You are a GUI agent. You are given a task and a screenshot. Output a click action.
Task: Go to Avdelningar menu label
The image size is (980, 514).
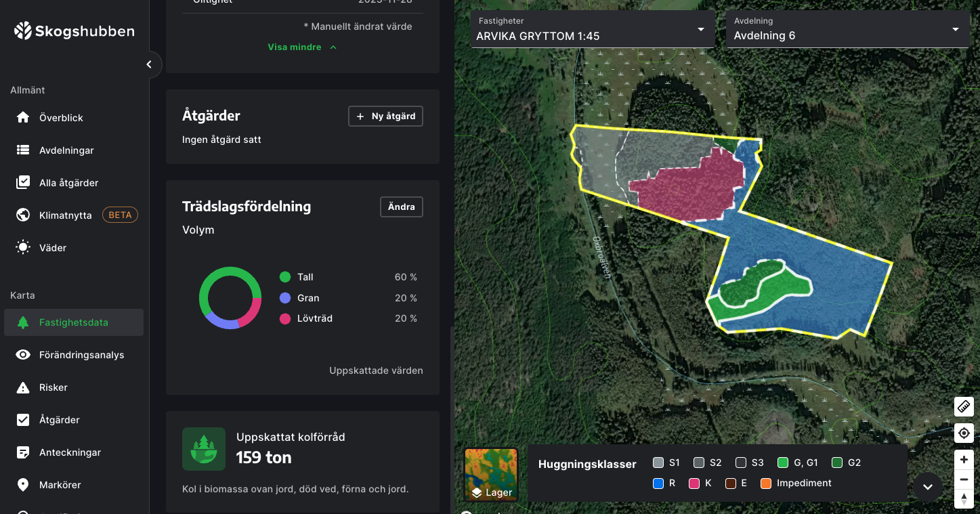click(x=66, y=150)
